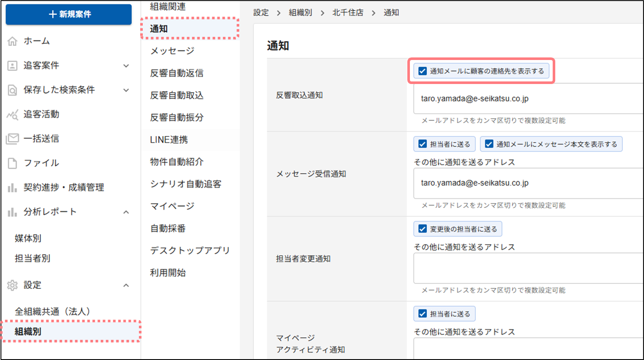The image size is (644, 360).
Task: Click the 組織別 breadcrumb link
Action: 300,13
